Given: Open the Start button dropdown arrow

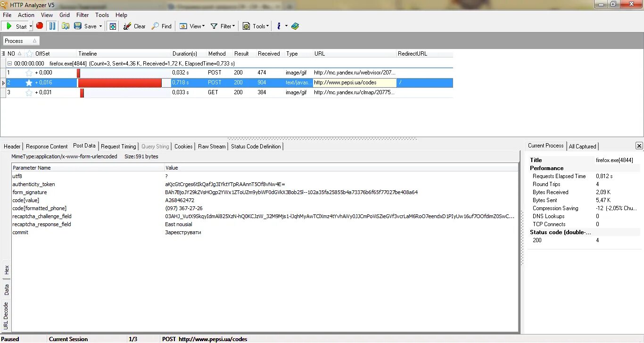Looking at the screenshot, I should click(31, 26).
